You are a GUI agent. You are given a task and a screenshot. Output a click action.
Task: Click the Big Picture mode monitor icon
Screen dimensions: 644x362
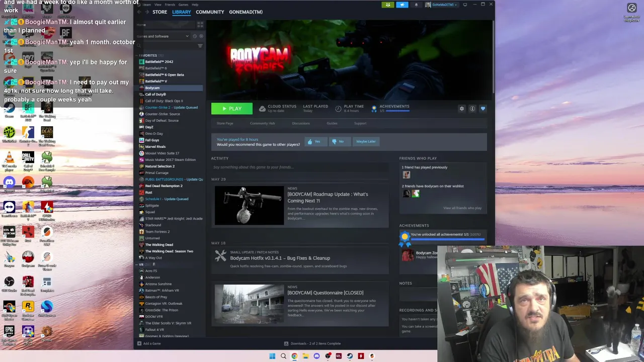point(465,5)
